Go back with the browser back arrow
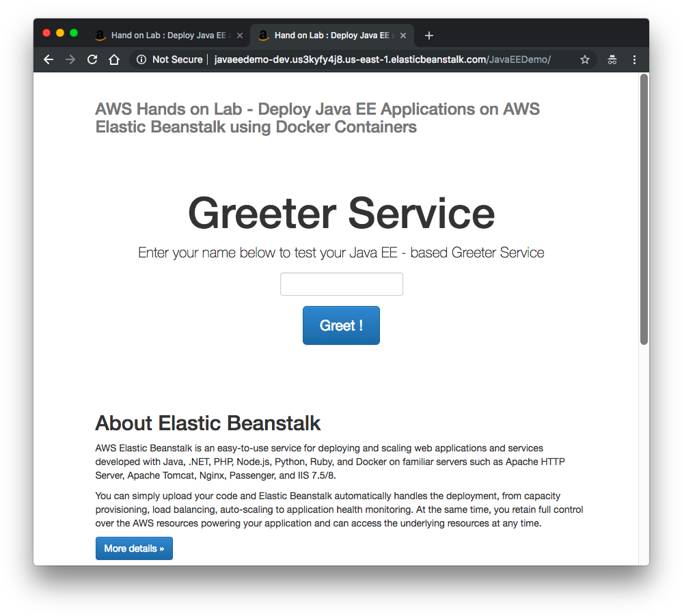The image size is (682, 616). coord(49,59)
